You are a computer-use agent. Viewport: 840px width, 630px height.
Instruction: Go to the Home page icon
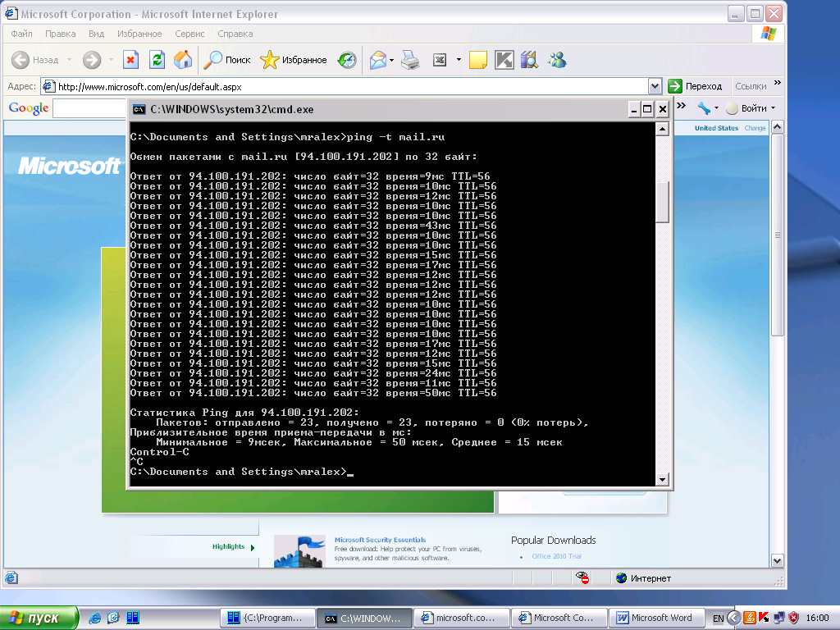[183, 60]
